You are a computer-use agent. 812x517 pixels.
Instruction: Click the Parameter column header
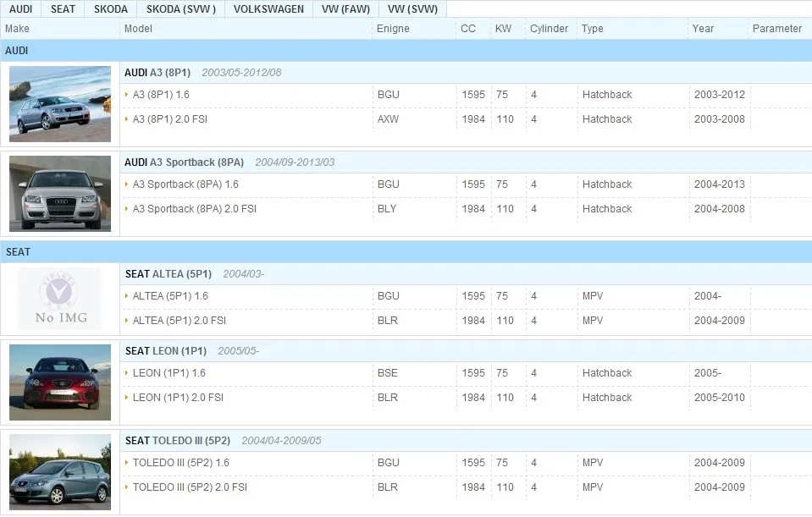click(x=777, y=29)
